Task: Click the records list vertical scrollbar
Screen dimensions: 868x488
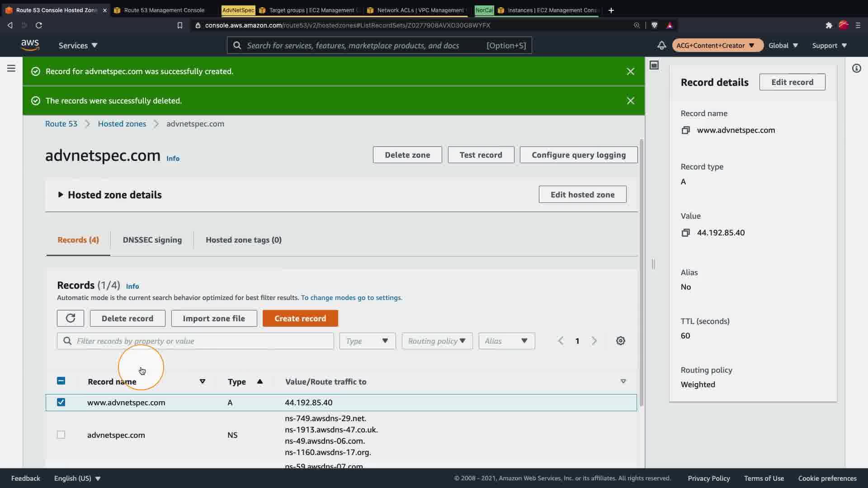Action: (x=641, y=271)
